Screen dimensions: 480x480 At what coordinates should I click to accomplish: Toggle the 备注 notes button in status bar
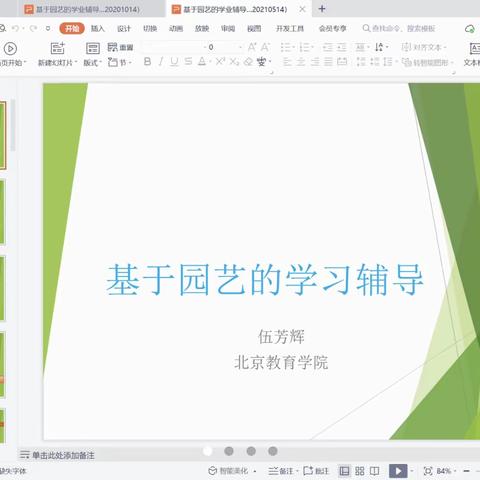click(x=281, y=471)
